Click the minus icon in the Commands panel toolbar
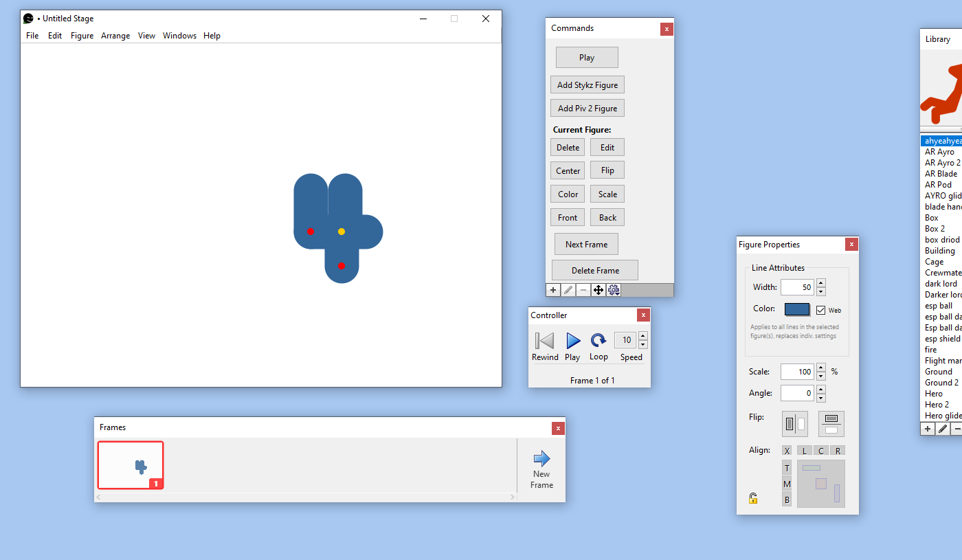 [x=583, y=289]
